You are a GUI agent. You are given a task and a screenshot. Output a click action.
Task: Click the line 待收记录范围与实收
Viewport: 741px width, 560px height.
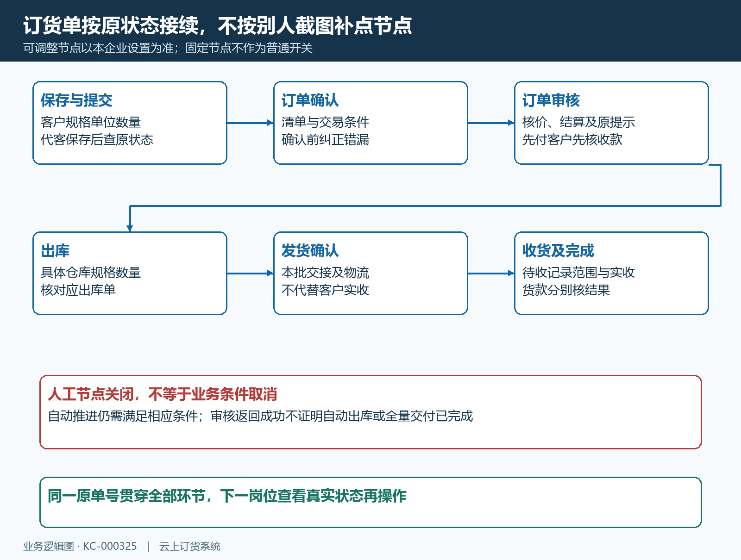[578, 273]
